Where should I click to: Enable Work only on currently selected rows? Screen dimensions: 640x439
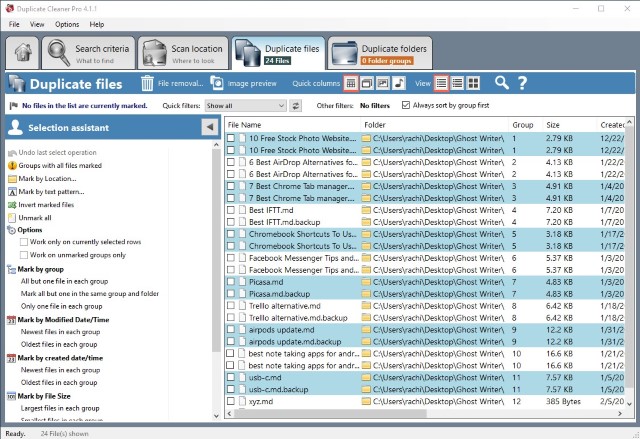pyautogui.click(x=24, y=242)
